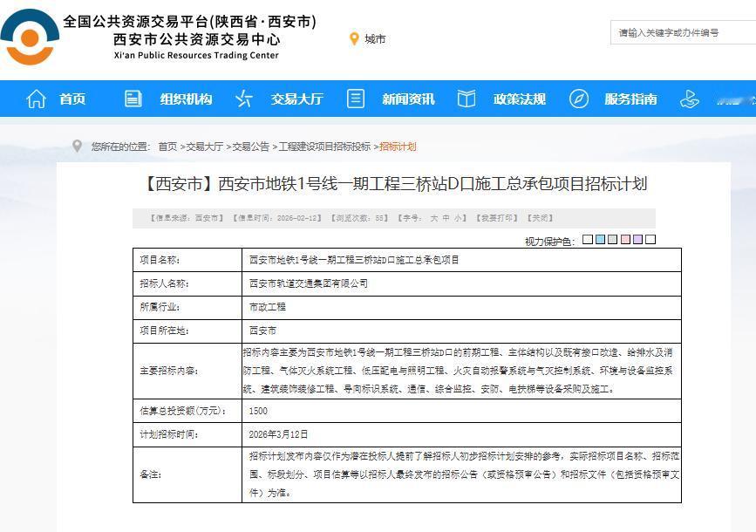Click the 主要招标内容 label cell
The image size is (756, 532).
click(x=187, y=371)
